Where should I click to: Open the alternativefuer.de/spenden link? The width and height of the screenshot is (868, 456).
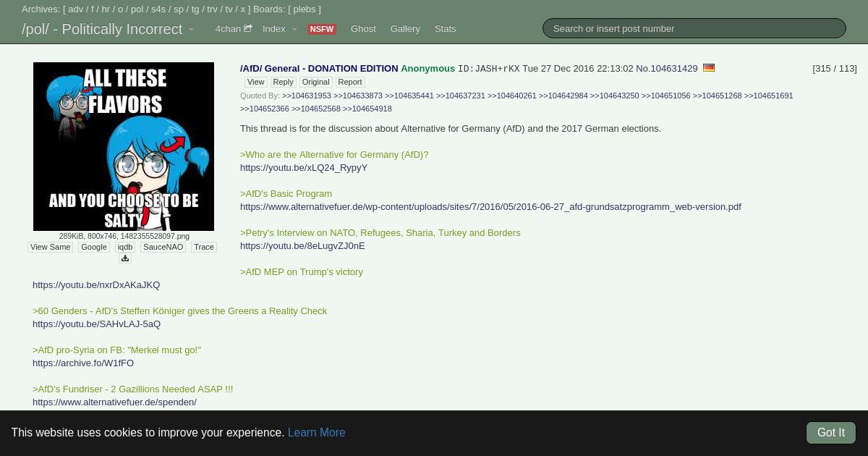pos(114,402)
